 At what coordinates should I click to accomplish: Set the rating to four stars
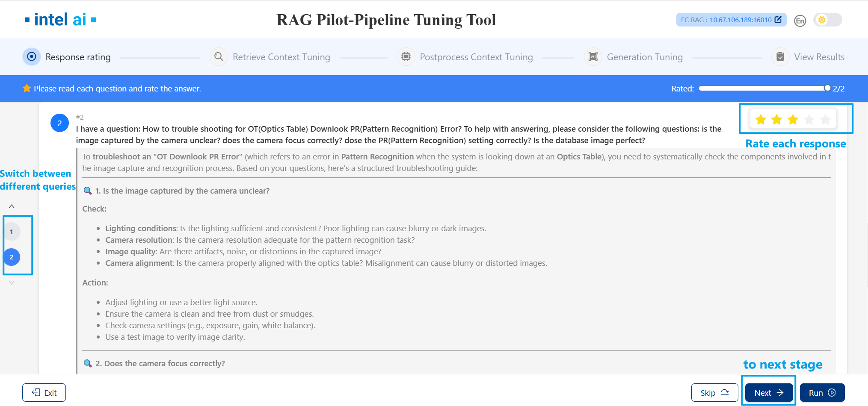click(x=809, y=120)
